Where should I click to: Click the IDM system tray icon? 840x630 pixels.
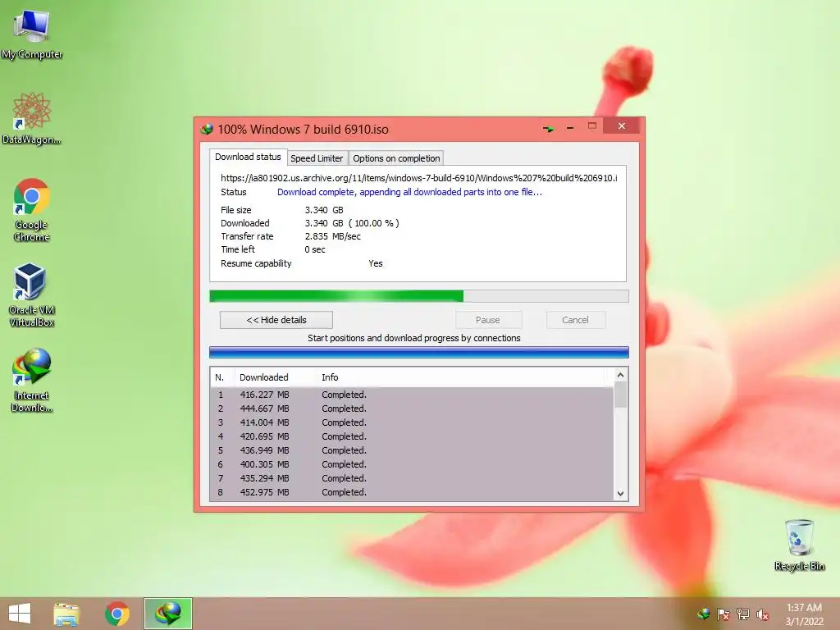[703, 614]
